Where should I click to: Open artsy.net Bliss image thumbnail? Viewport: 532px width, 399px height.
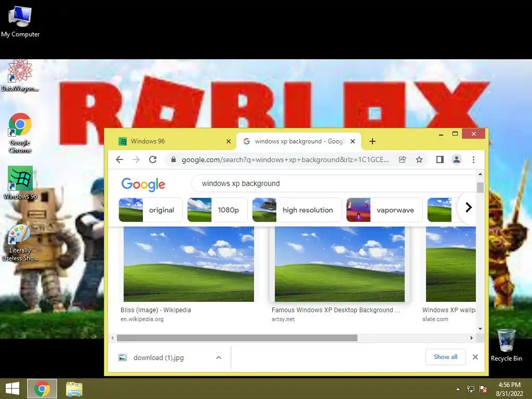point(340,264)
